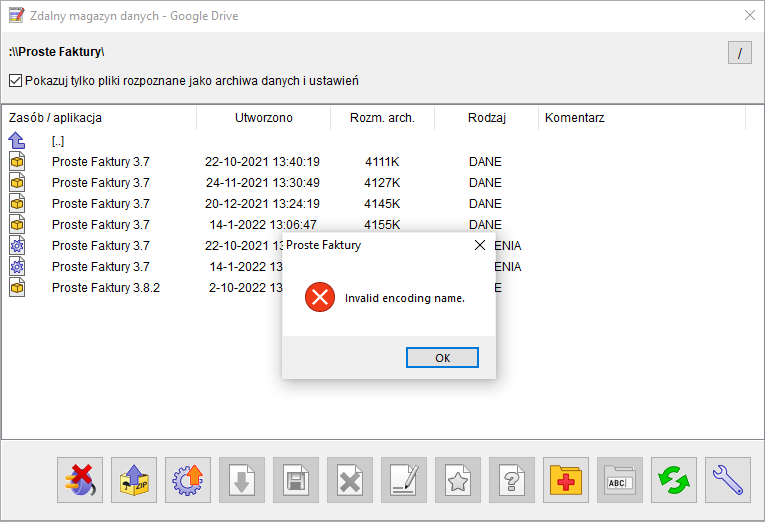765x522 pixels.
Task: Click the rename folder ABC icon
Action: pyautogui.click(x=620, y=480)
